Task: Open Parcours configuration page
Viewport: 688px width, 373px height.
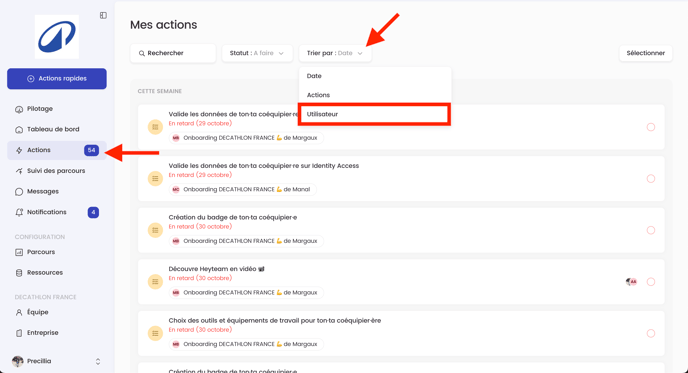Action: [x=57, y=252]
